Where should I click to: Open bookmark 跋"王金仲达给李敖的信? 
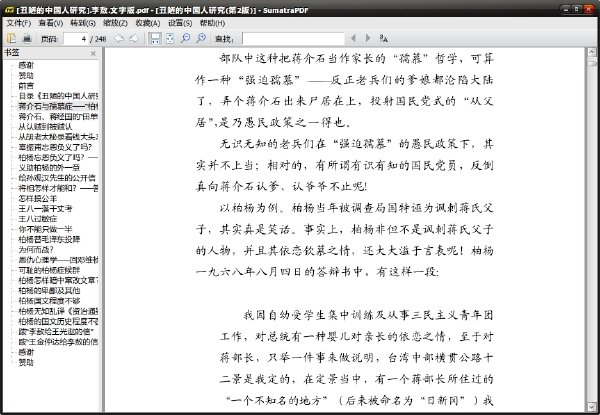(x=58, y=342)
